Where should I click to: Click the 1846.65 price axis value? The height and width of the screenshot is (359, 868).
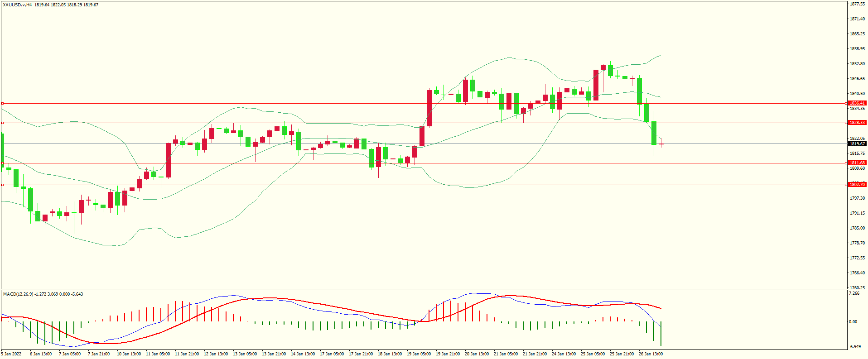click(857, 79)
